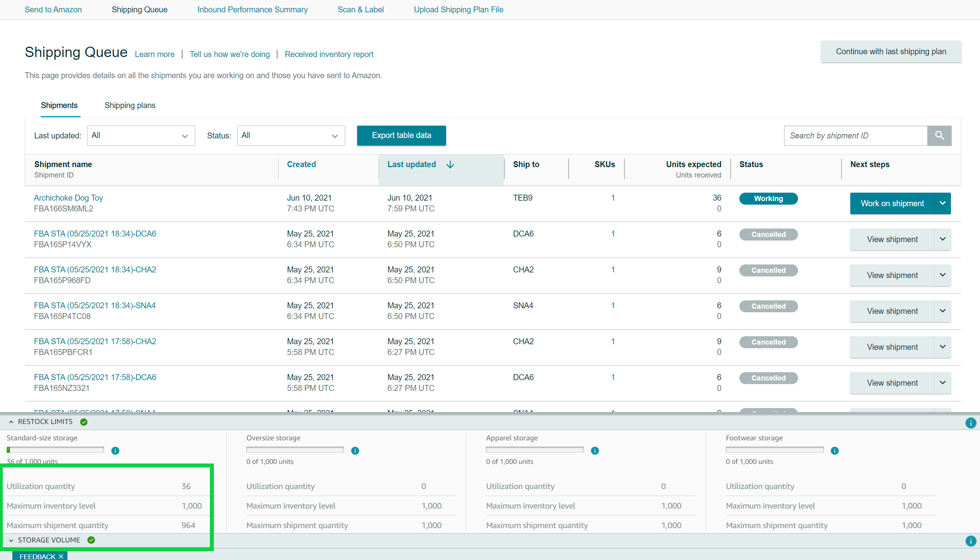Open the Status filter dropdown

pos(291,136)
